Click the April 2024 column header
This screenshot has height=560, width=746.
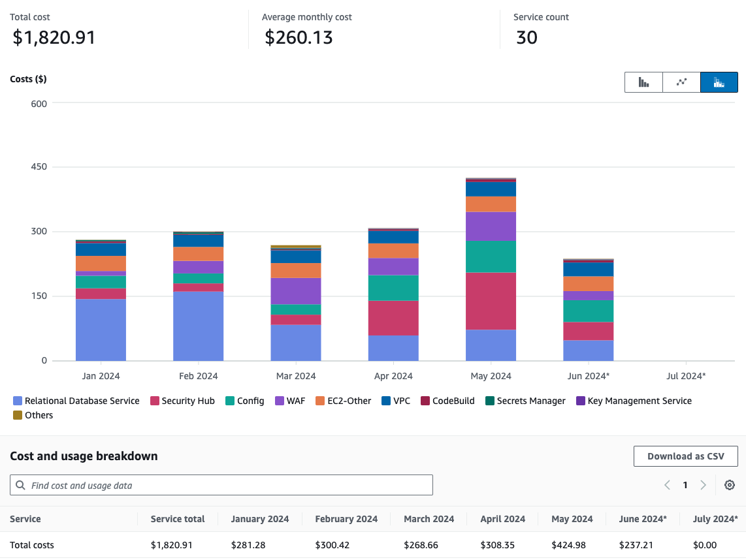click(x=502, y=519)
